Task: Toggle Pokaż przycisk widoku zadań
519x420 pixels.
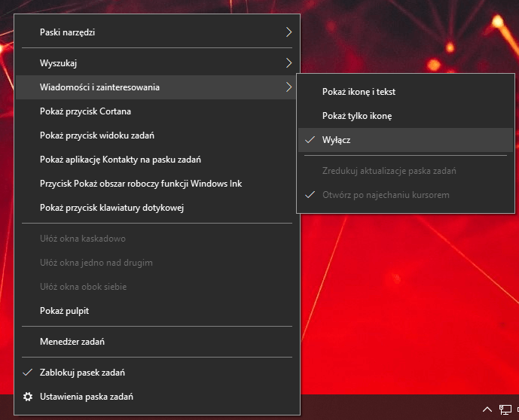Action: [157, 135]
